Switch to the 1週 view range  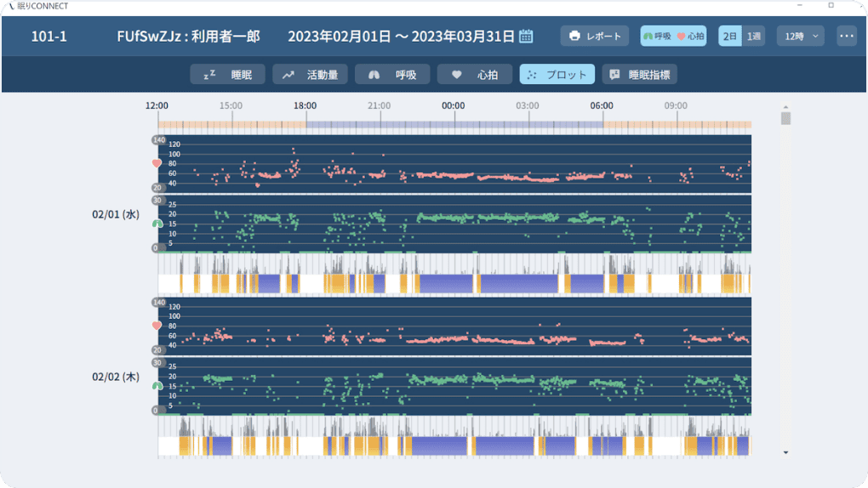(754, 37)
